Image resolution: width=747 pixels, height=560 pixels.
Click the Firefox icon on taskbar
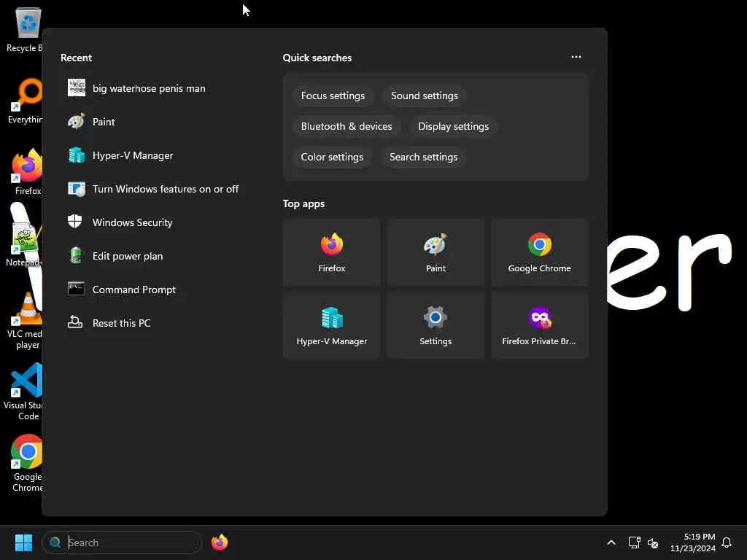[x=219, y=542]
